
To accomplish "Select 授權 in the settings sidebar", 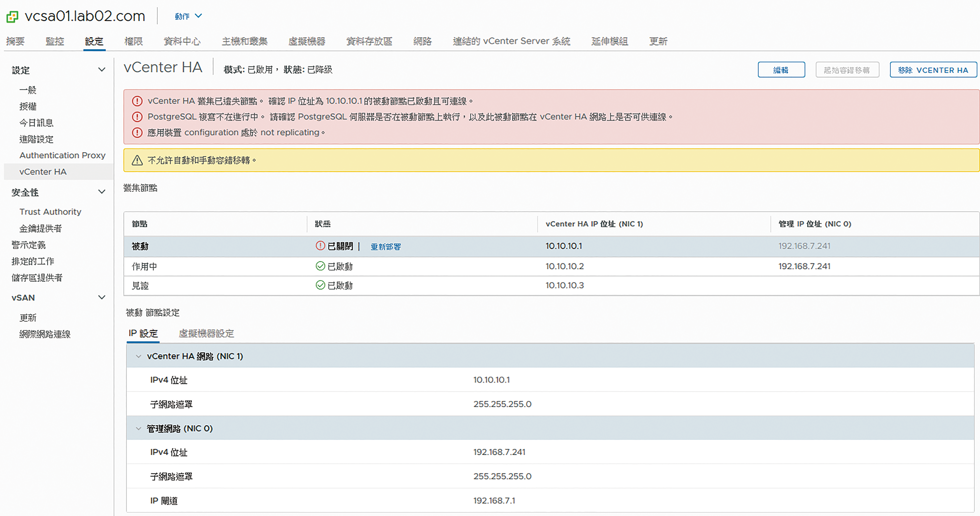I will pos(28,107).
